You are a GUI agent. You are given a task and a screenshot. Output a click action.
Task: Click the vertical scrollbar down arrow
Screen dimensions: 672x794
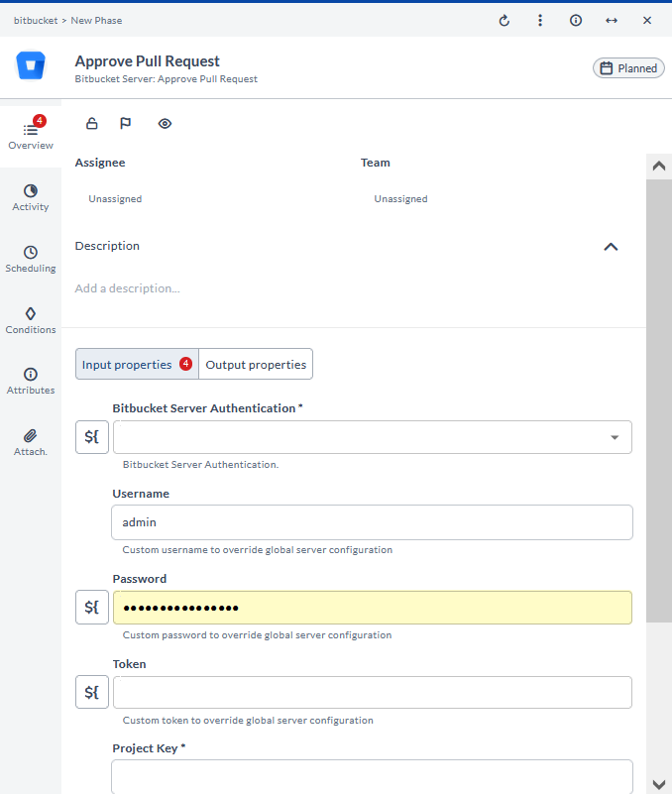(659, 783)
